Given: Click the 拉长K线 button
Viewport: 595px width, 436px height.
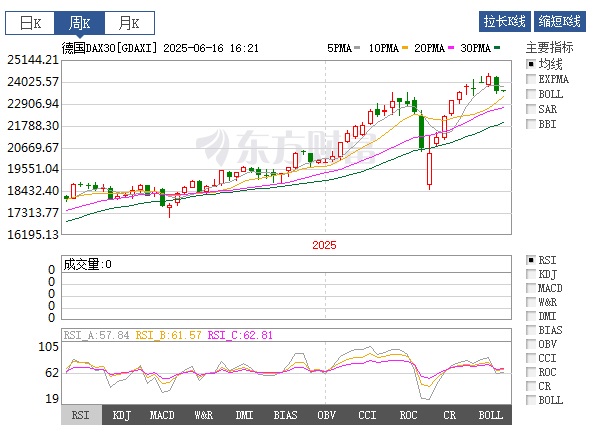Looking at the screenshot, I should click(505, 21).
